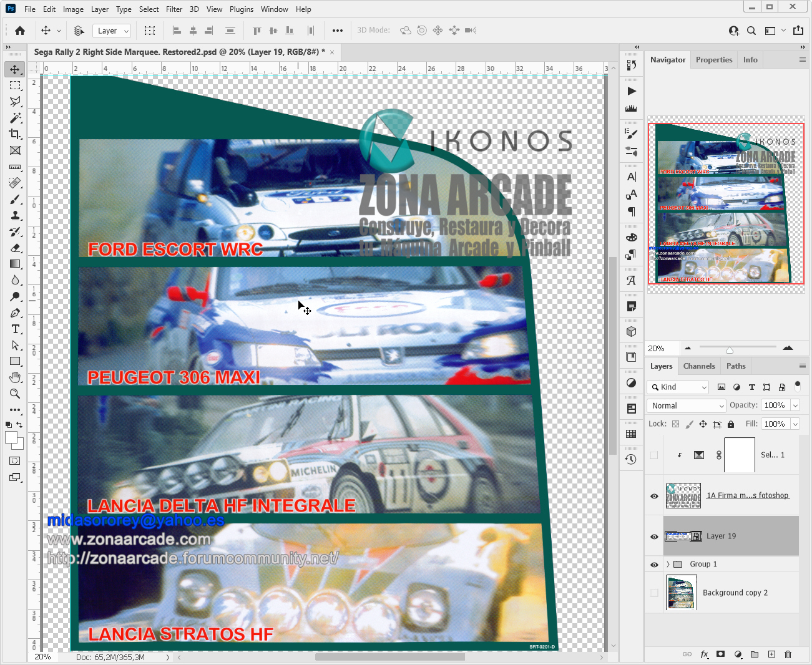This screenshot has height=665, width=812.
Task: Select the Hand tool
Action: click(15, 377)
